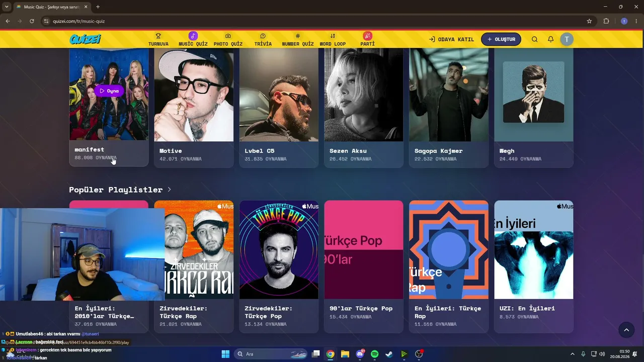This screenshot has height=362, width=644.
Task: Click the "15.434 OYNANMA" play count
Action: [x=351, y=317]
